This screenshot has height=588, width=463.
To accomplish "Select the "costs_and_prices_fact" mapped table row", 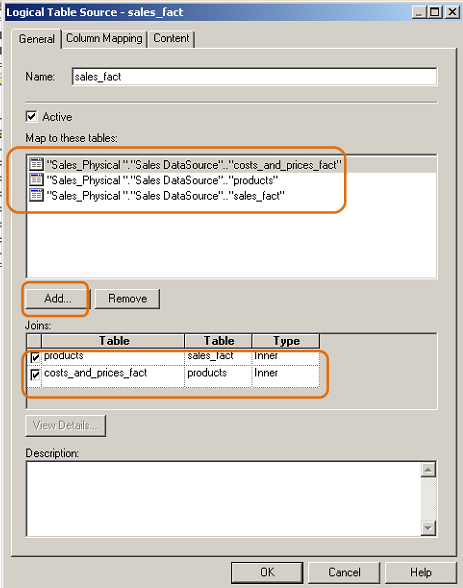I will (x=232, y=165).
